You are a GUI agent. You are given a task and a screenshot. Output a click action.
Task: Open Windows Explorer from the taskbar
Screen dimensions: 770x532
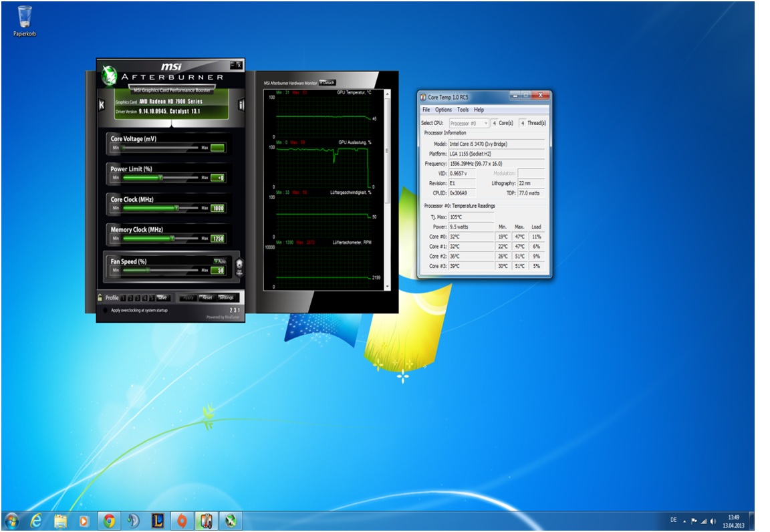point(60,521)
